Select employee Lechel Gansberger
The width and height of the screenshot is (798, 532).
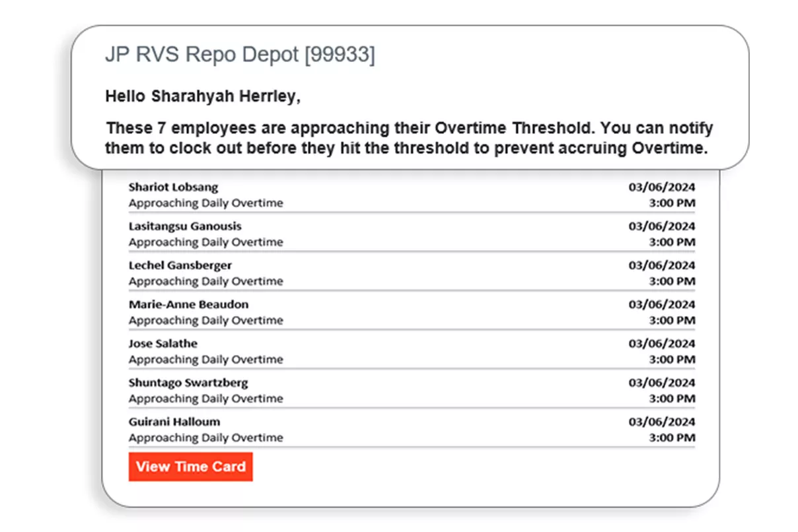(180, 265)
